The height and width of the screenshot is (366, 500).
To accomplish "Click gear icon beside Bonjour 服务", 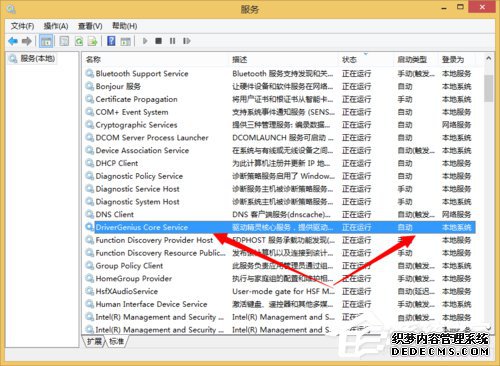I will click(x=89, y=86).
